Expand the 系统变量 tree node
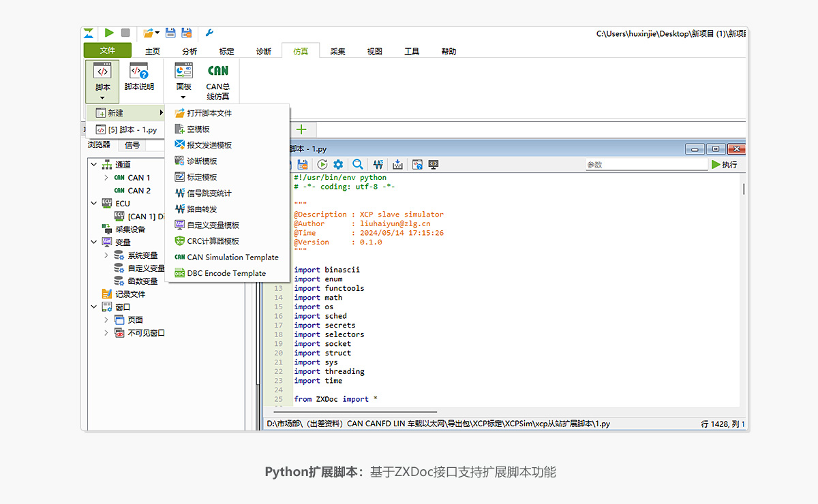The height and width of the screenshot is (504, 818). [106, 255]
